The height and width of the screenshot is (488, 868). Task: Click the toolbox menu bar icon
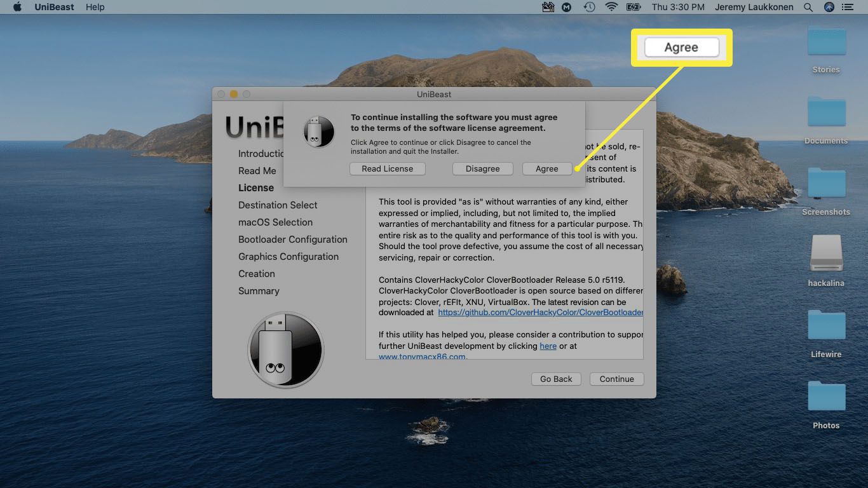point(548,7)
